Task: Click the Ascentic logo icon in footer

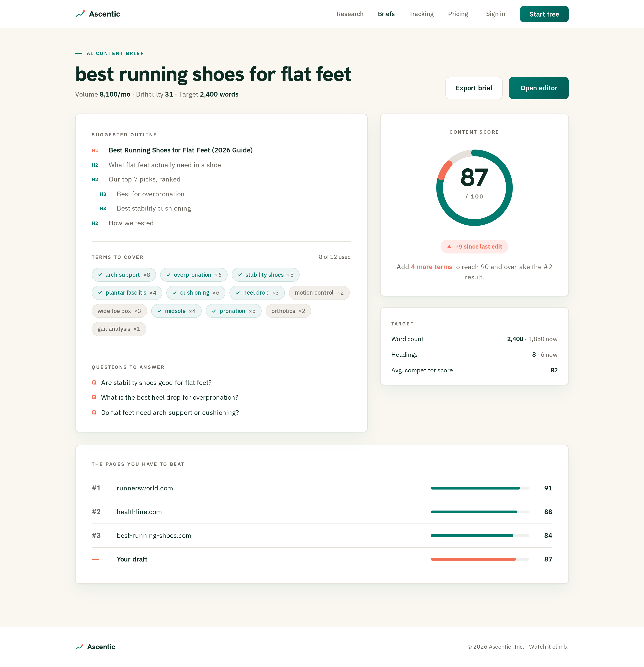Action: pyautogui.click(x=79, y=647)
